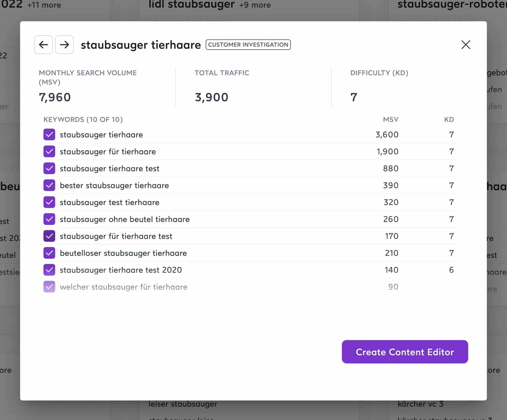Click the CUSTOMER INVESTIGATION badge

(248, 45)
